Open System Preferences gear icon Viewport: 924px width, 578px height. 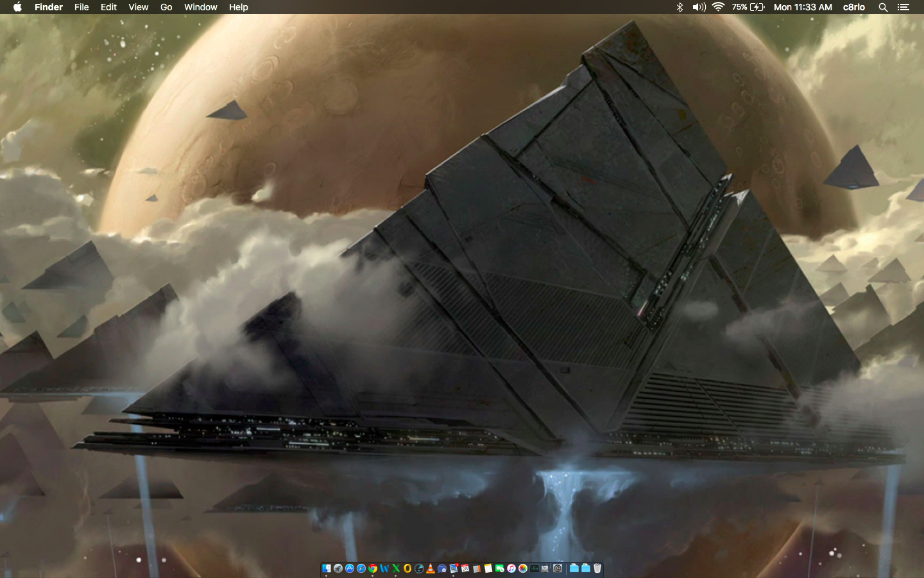coord(558,568)
